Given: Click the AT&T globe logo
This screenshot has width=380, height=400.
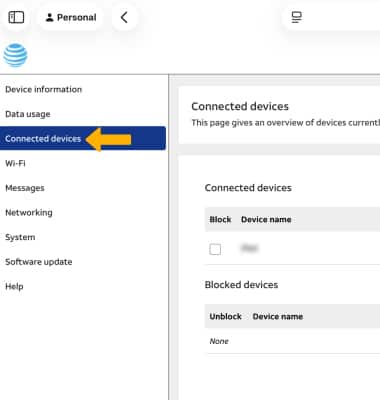Looking at the screenshot, I should (x=15, y=55).
